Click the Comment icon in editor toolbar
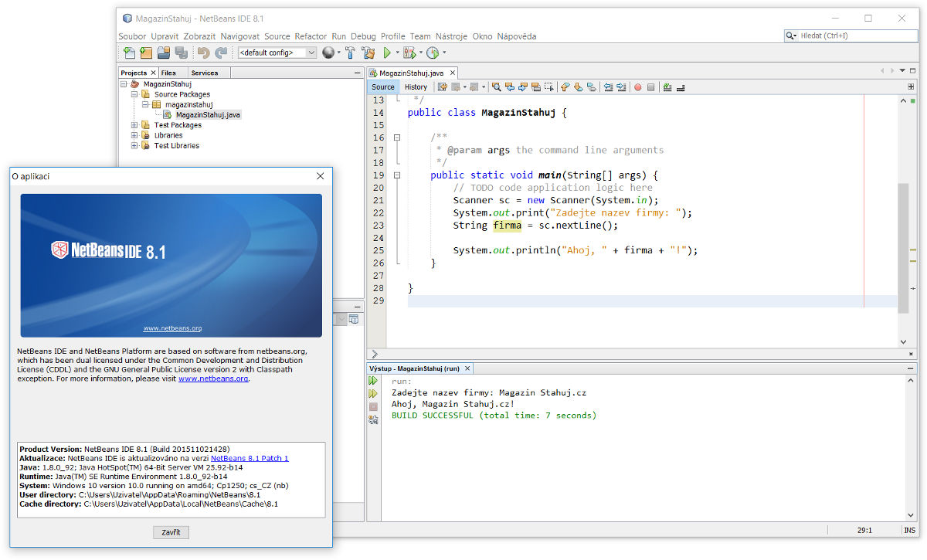The height and width of the screenshot is (560, 927). coord(667,87)
